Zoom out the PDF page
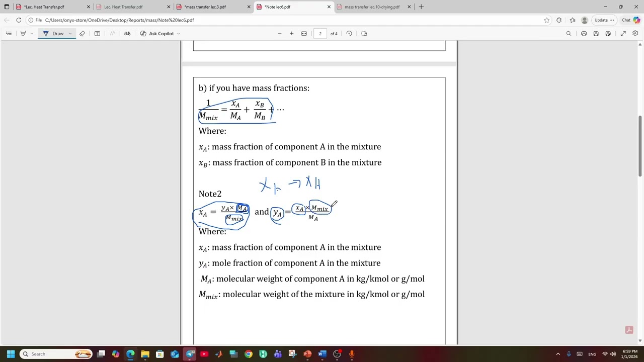The height and width of the screenshot is (362, 644). point(280,34)
